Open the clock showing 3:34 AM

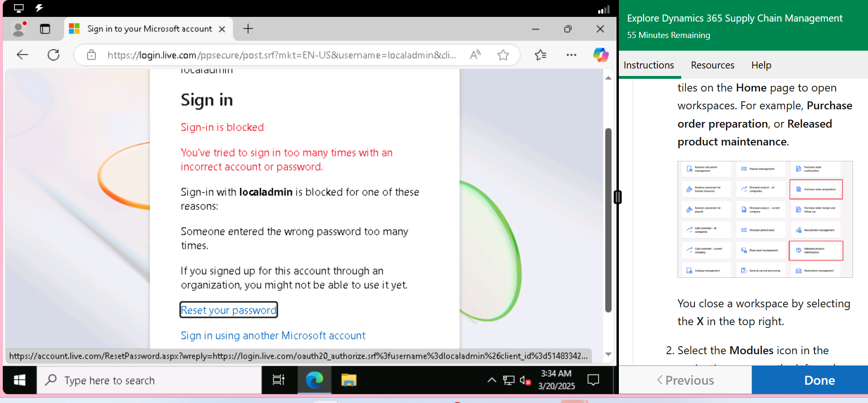coord(556,380)
